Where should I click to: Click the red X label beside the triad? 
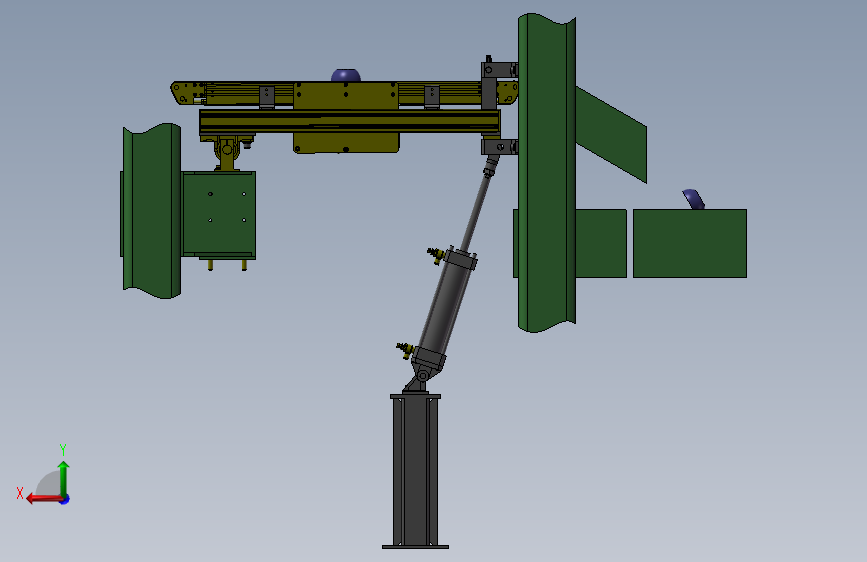point(20,493)
